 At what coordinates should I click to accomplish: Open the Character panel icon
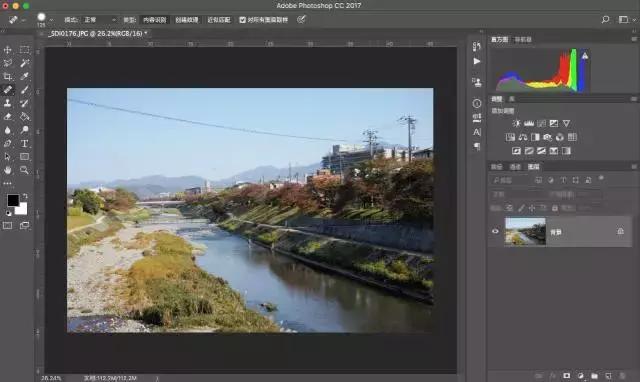(x=477, y=132)
